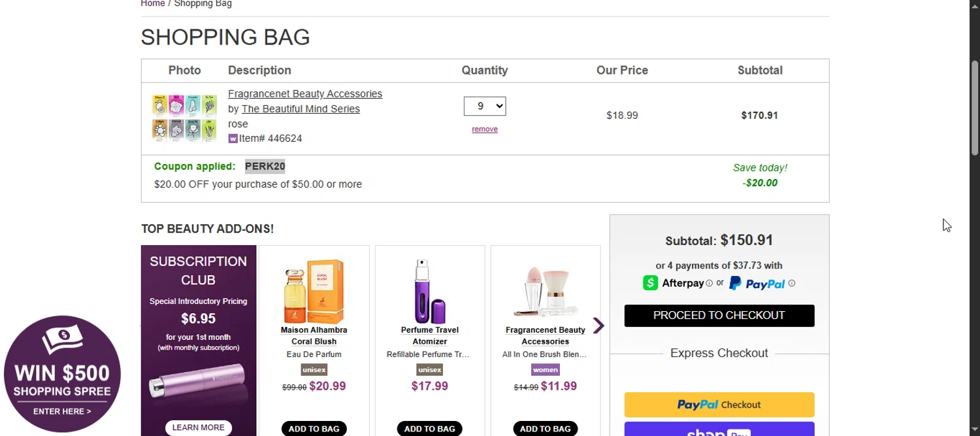Screen dimensions: 980x436
Task: Click the Shop Pay express button
Action: pos(719,429)
